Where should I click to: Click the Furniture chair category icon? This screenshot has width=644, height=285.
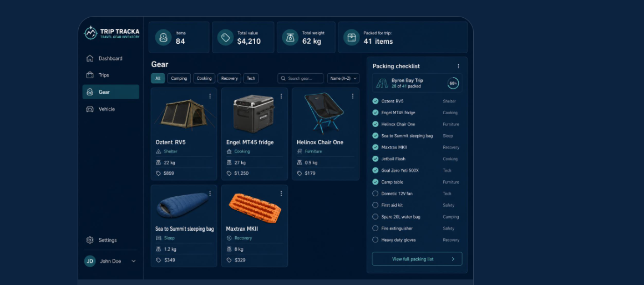coord(300,151)
